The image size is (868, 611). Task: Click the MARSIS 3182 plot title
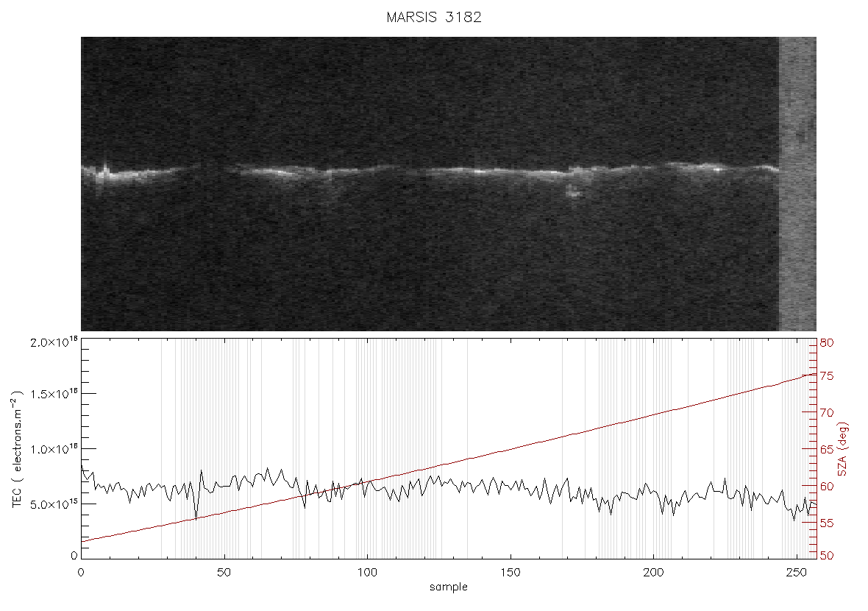click(x=434, y=17)
